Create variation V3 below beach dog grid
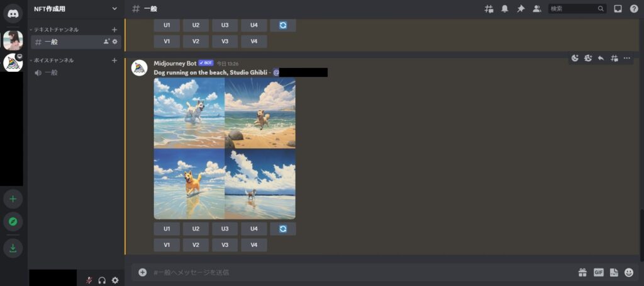The image size is (644, 286). pos(225,245)
